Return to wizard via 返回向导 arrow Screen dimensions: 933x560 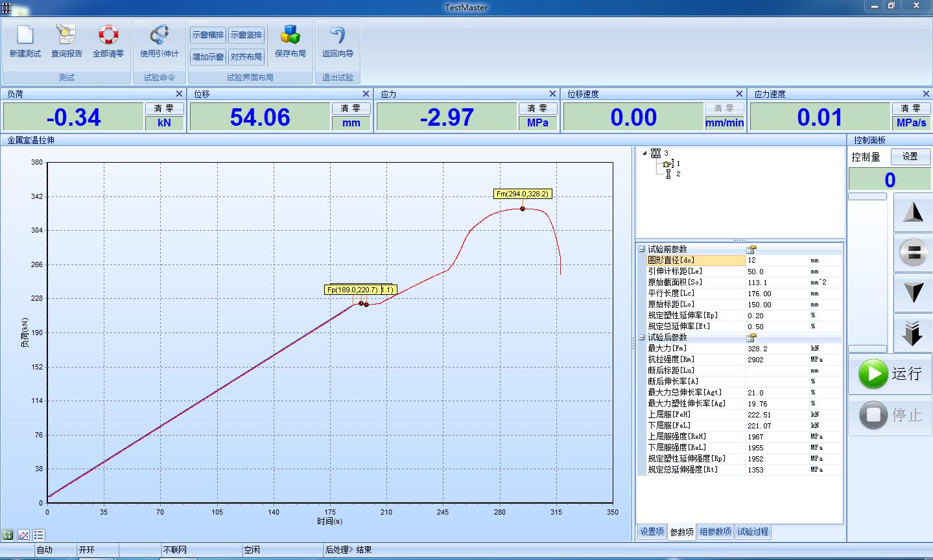pyautogui.click(x=337, y=41)
